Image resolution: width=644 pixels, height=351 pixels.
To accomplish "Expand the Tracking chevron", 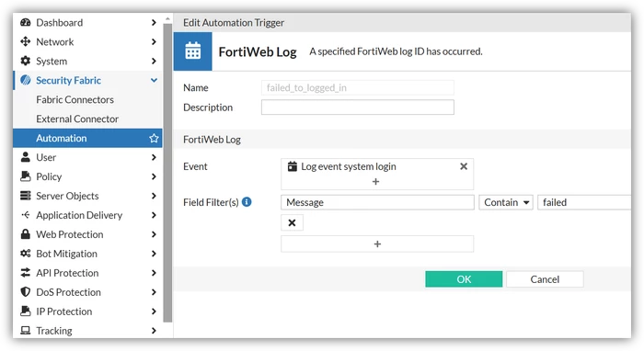I will pos(154,331).
